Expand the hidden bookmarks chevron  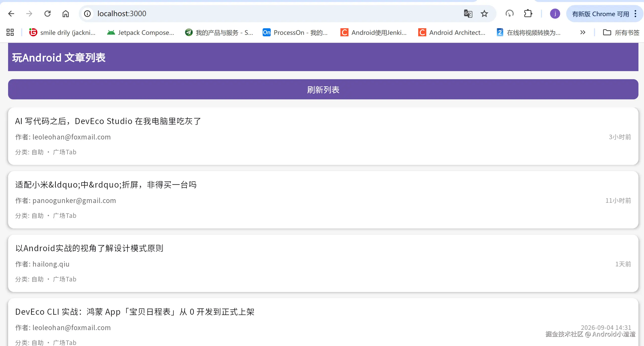[x=583, y=32]
